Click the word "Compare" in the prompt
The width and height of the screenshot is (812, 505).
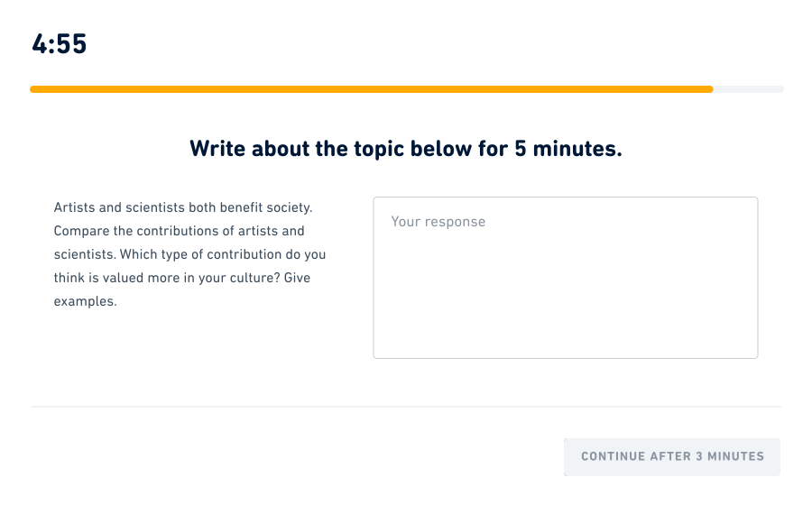coord(80,231)
